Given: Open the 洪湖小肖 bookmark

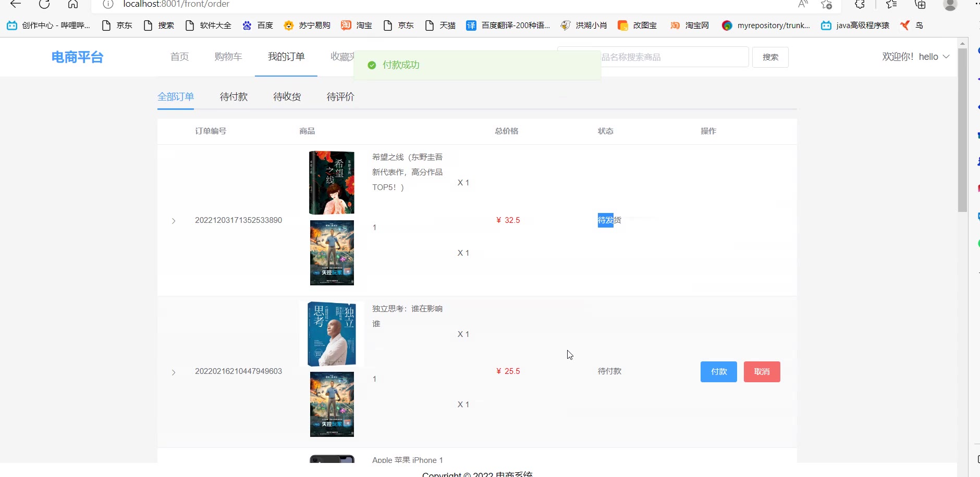Looking at the screenshot, I should coord(584,26).
